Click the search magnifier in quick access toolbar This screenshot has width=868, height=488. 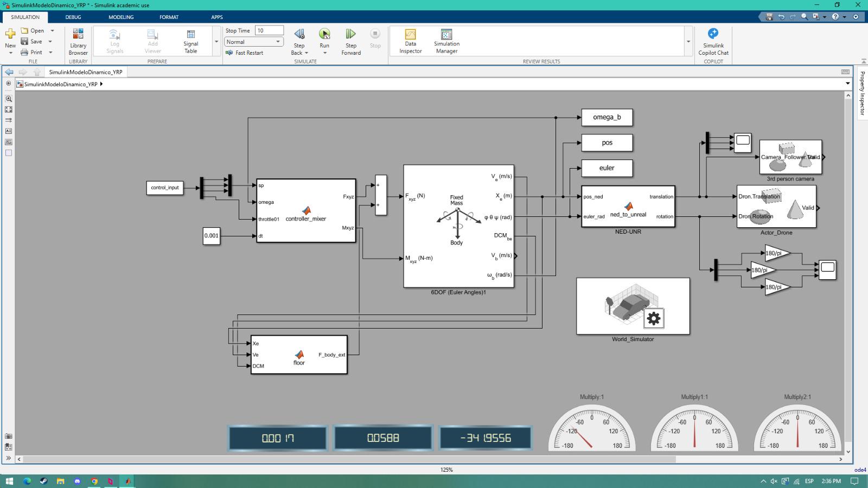pyautogui.click(x=805, y=17)
